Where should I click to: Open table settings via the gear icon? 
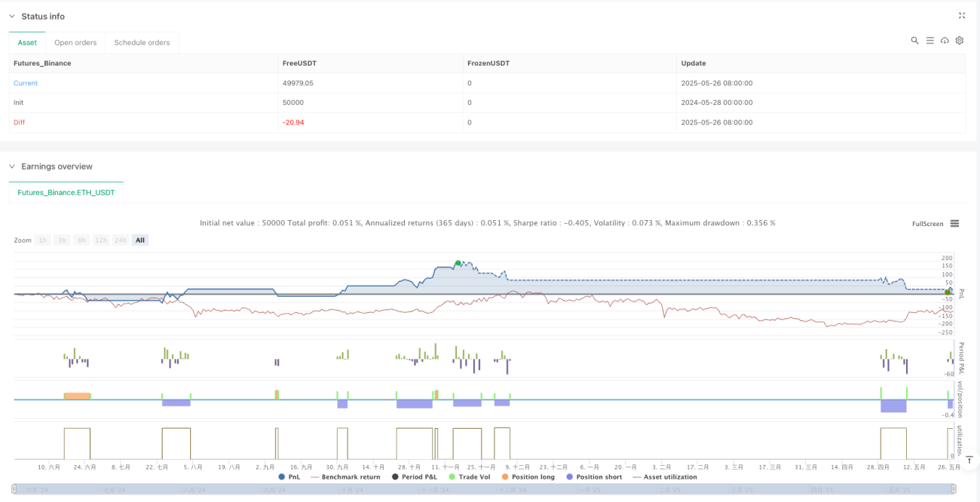click(960, 41)
